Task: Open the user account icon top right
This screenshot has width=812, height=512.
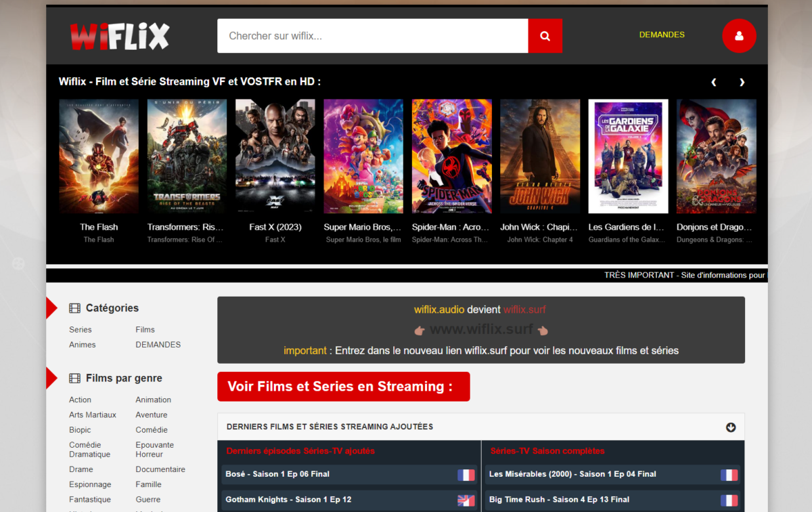Action: [739, 35]
